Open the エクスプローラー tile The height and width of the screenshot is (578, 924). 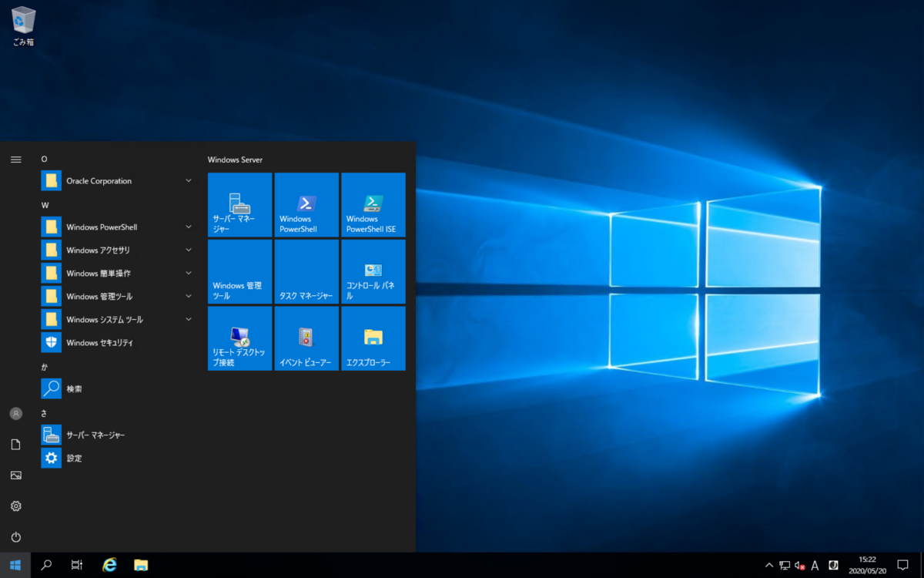pyautogui.click(x=373, y=338)
